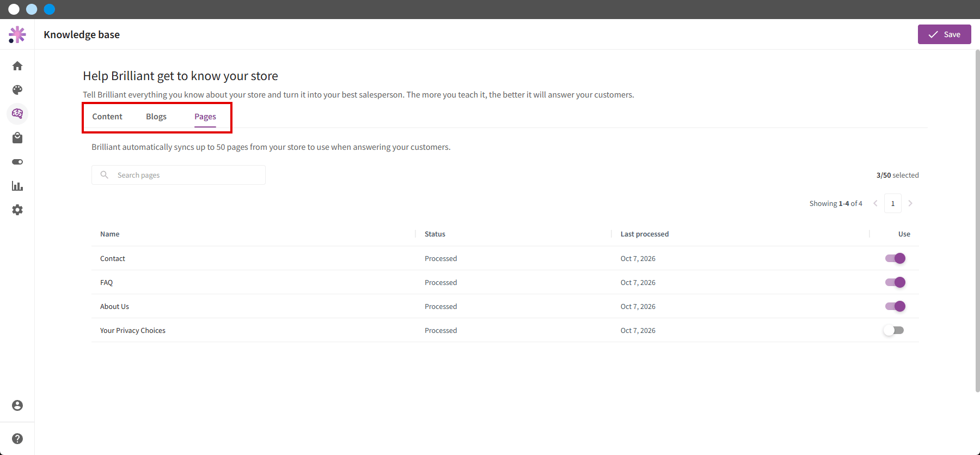The width and height of the screenshot is (980, 455).
Task: Save the knowledge base changes
Action: tap(945, 34)
